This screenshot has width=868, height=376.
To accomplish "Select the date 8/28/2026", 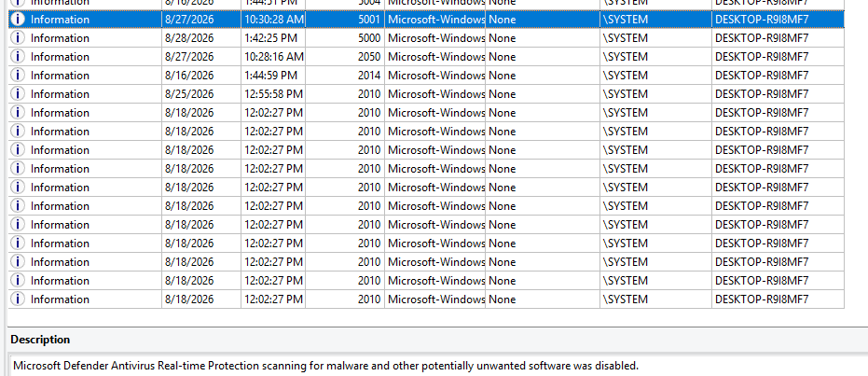I will pyautogui.click(x=188, y=38).
